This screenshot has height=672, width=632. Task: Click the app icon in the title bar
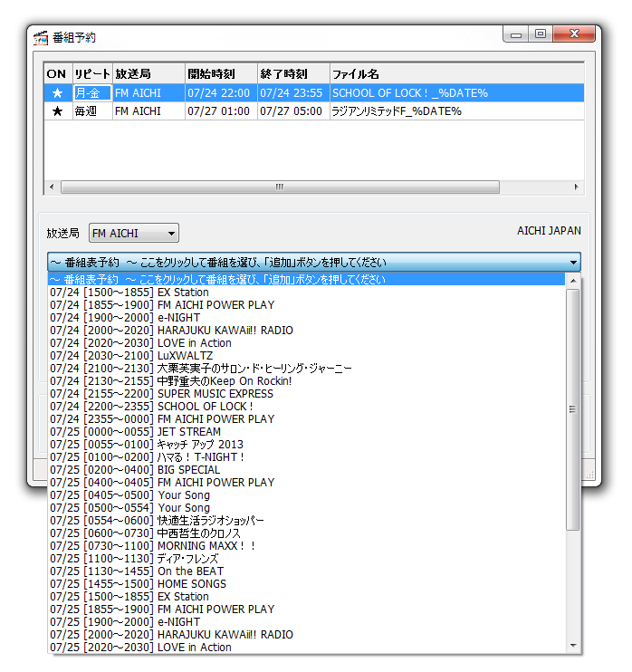coord(41,38)
